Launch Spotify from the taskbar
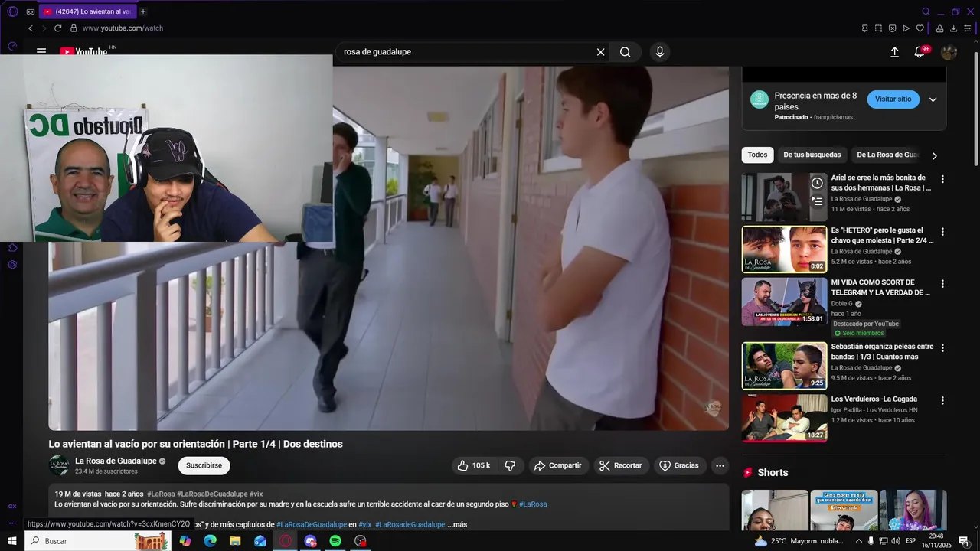Screen dimensions: 980x551 [335, 541]
